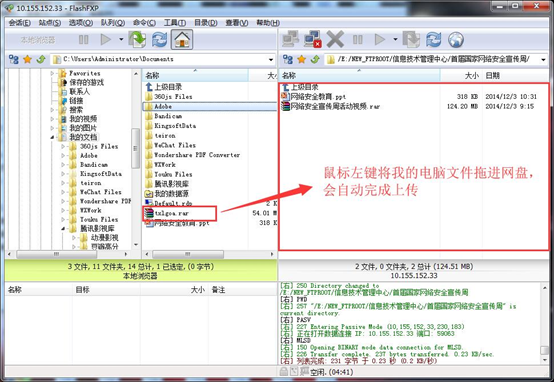Open the 工具(T) menu
The image size is (554, 382).
175,23
